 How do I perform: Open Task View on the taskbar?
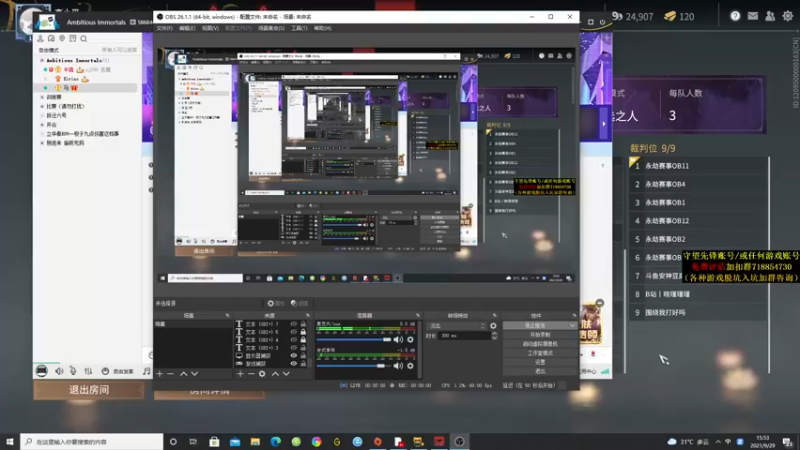coord(193,441)
